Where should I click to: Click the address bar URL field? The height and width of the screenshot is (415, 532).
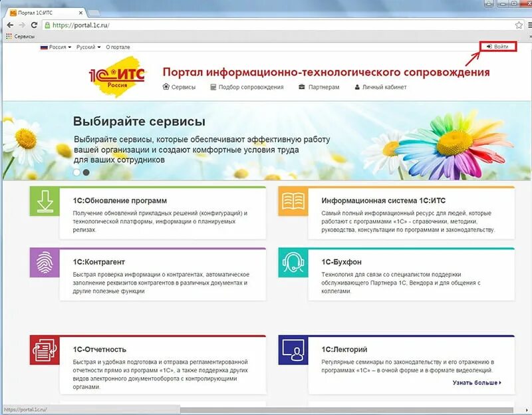coord(278,25)
